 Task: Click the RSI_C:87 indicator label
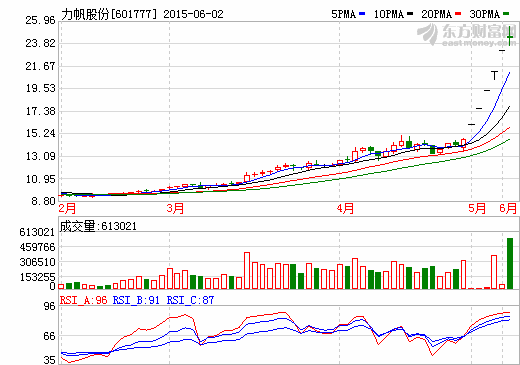[190, 300]
